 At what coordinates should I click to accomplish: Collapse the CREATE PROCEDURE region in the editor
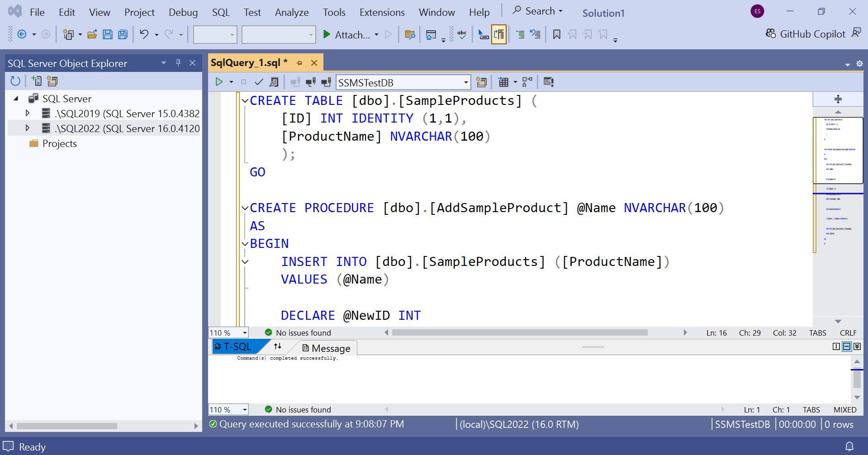[245, 208]
